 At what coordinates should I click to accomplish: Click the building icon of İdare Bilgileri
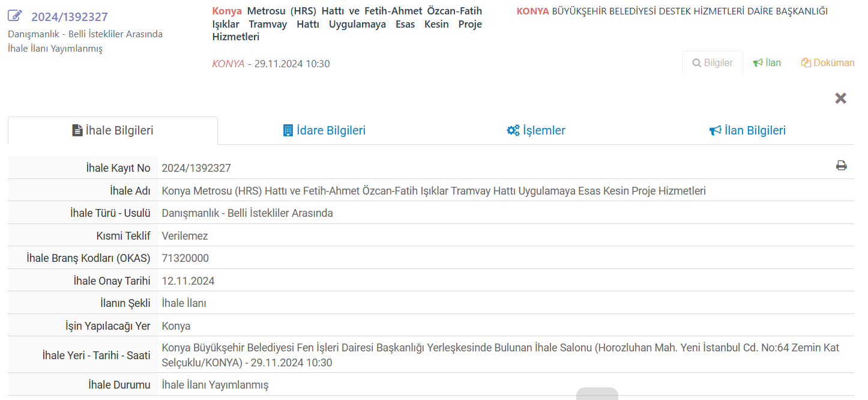click(288, 131)
